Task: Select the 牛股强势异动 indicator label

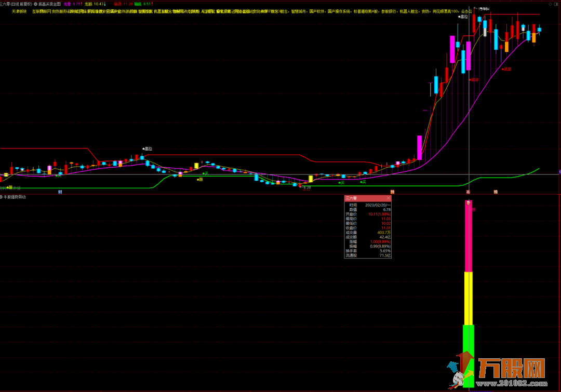Action: tap(15, 197)
